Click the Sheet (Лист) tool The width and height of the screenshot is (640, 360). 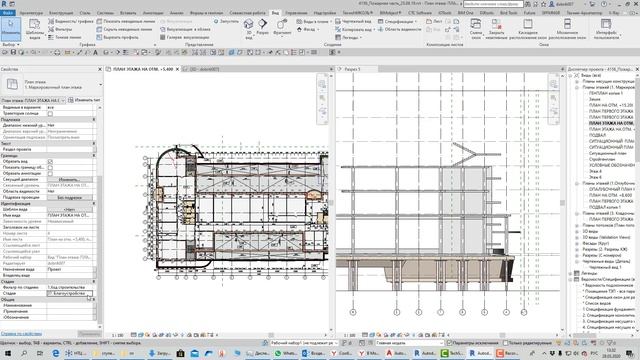[434, 21]
